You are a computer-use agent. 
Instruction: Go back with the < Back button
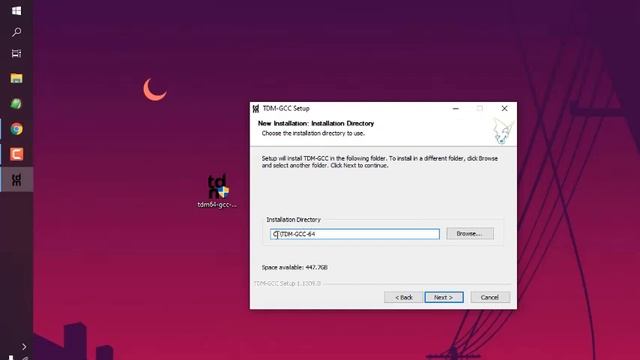click(403, 297)
